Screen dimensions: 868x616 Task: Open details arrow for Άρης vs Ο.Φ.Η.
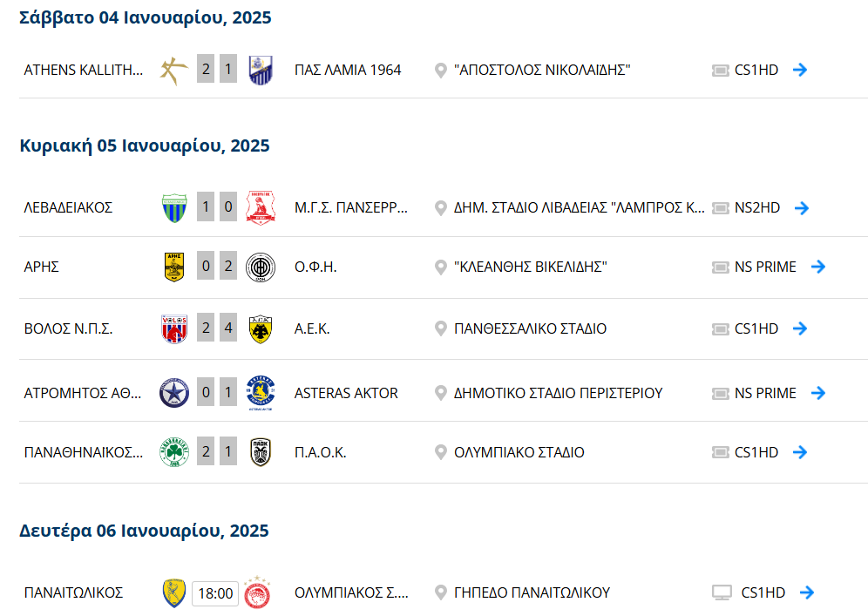(818, 267)
